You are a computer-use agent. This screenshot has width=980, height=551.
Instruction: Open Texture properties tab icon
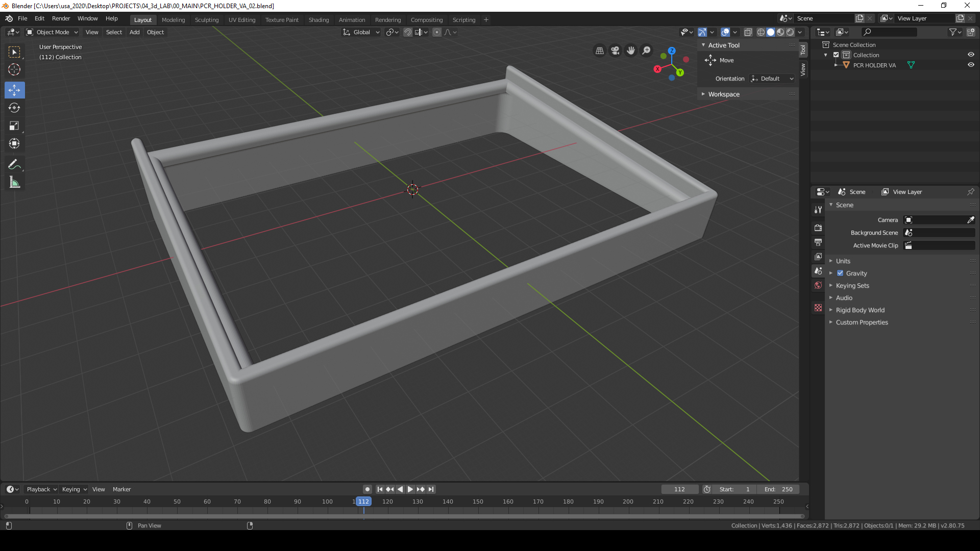(818, 308)
